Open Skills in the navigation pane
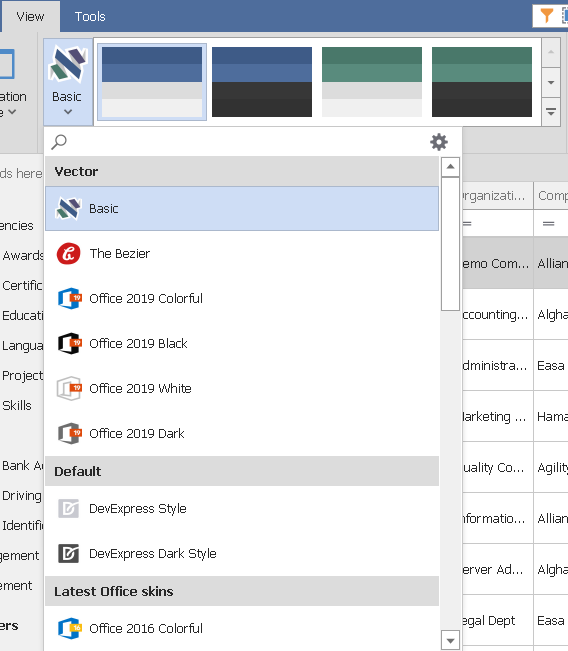 (17, 405)
